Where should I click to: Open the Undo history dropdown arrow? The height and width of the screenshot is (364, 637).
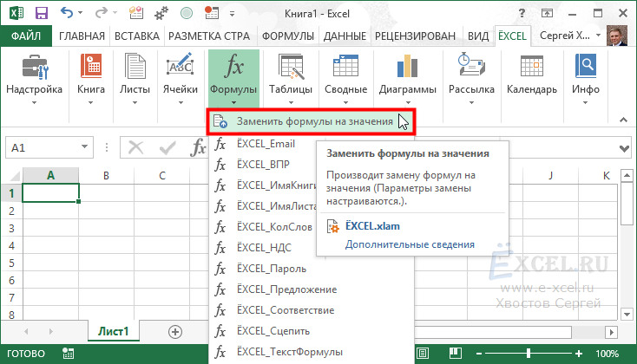tap(80, 13)
